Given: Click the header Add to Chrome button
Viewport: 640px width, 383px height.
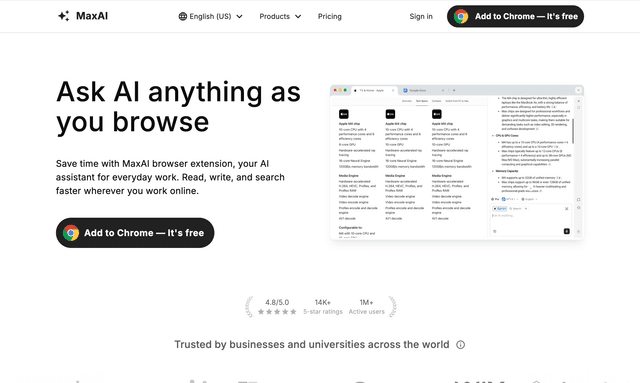Looking at the screenshot, I should coord(515,16).
